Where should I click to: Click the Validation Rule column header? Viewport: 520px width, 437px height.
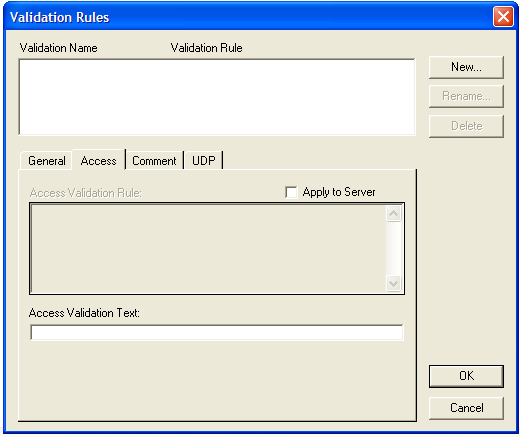206,48
